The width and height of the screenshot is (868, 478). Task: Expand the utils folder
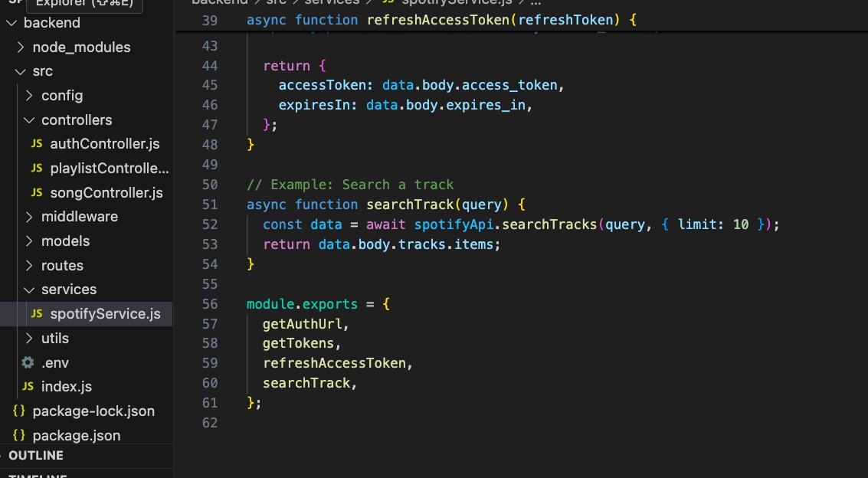click(29, 338)
